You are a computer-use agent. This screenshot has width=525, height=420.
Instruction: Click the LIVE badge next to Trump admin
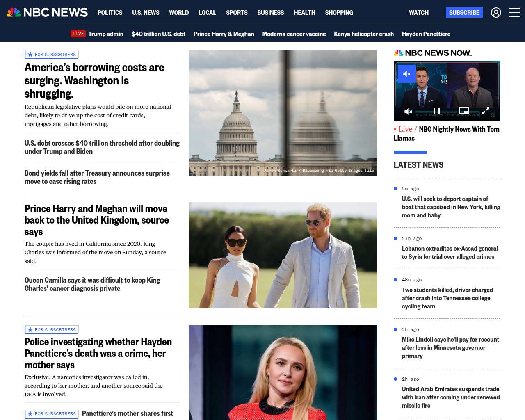78,34
